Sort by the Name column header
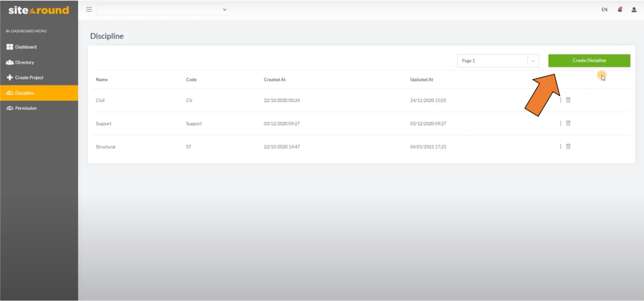Viewport: 644px width, 301px height. [x=101, y=79]
